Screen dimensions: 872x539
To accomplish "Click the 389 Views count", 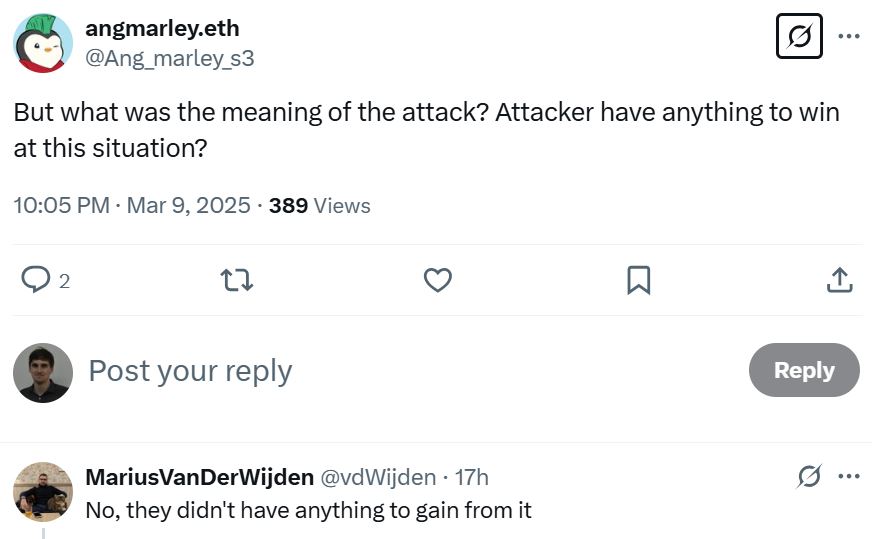I will click(319, 206).
